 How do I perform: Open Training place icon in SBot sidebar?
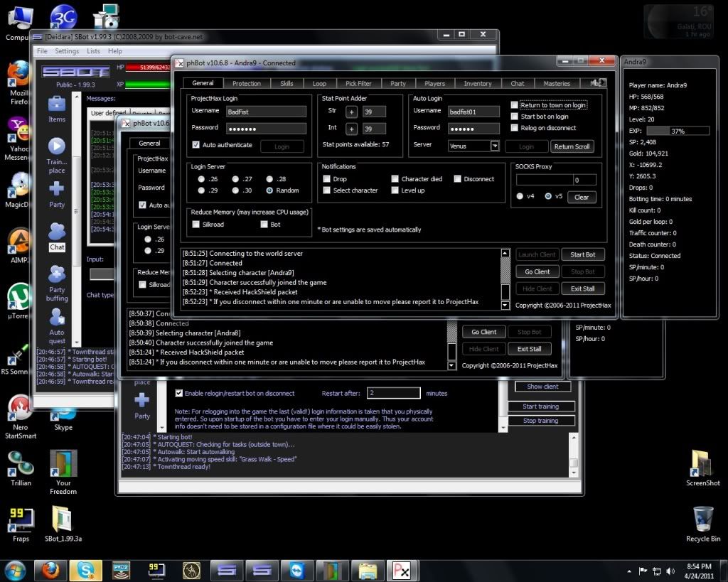[x=57, y=147]
